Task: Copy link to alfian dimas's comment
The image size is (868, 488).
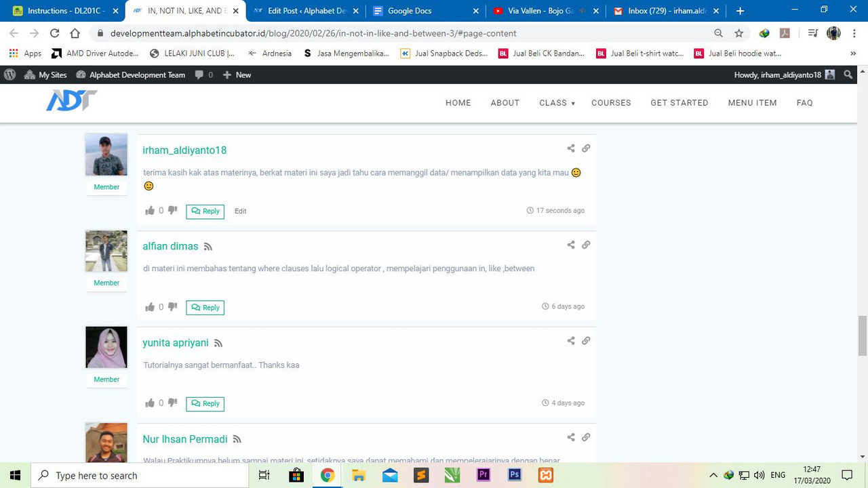Action: coord(586,245)
